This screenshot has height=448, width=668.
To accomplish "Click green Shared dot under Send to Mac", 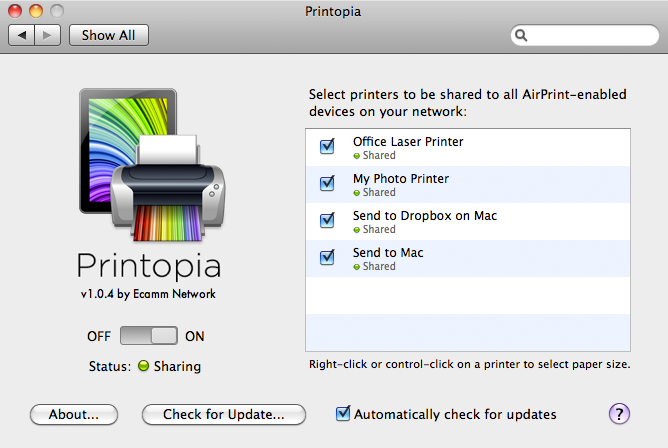I will 357,267.
